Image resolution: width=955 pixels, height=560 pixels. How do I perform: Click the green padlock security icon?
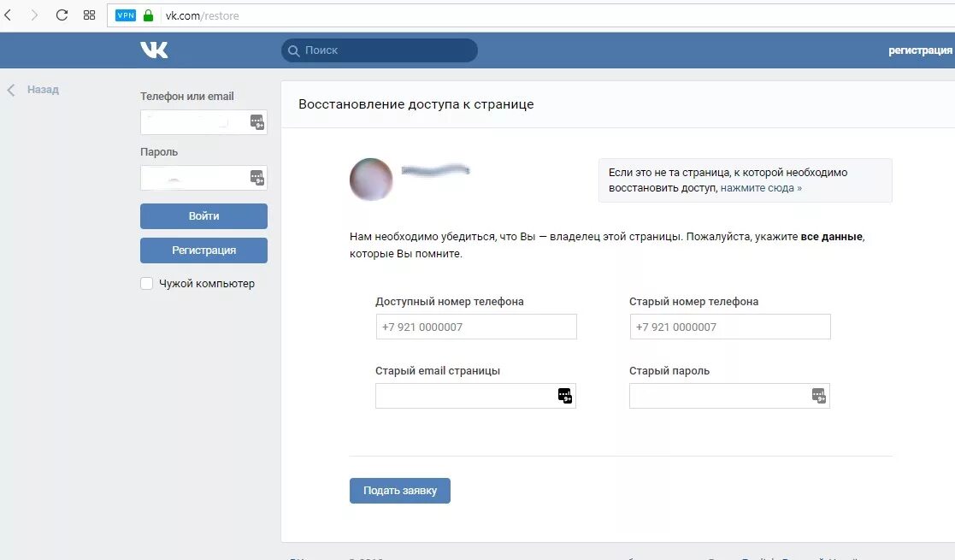coord(147,15)
